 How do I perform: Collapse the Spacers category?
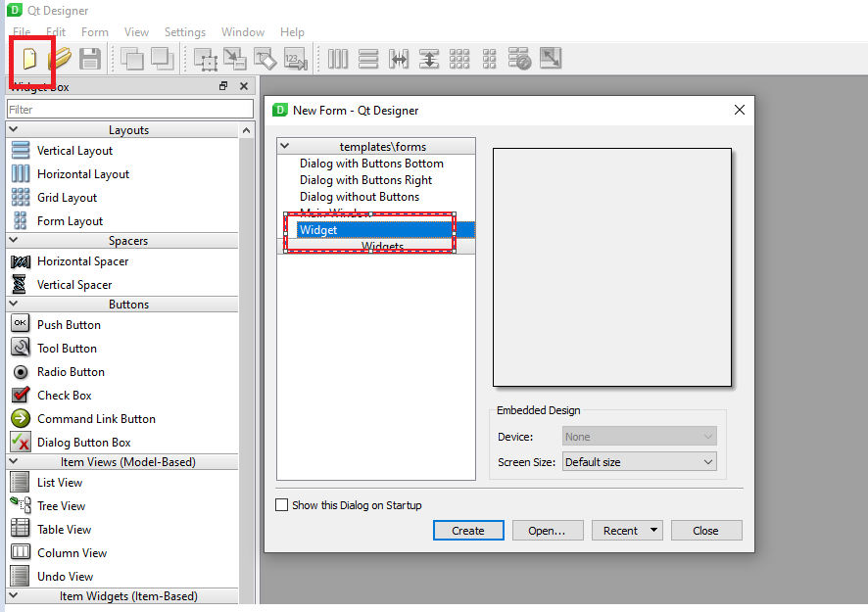(14, 240)
